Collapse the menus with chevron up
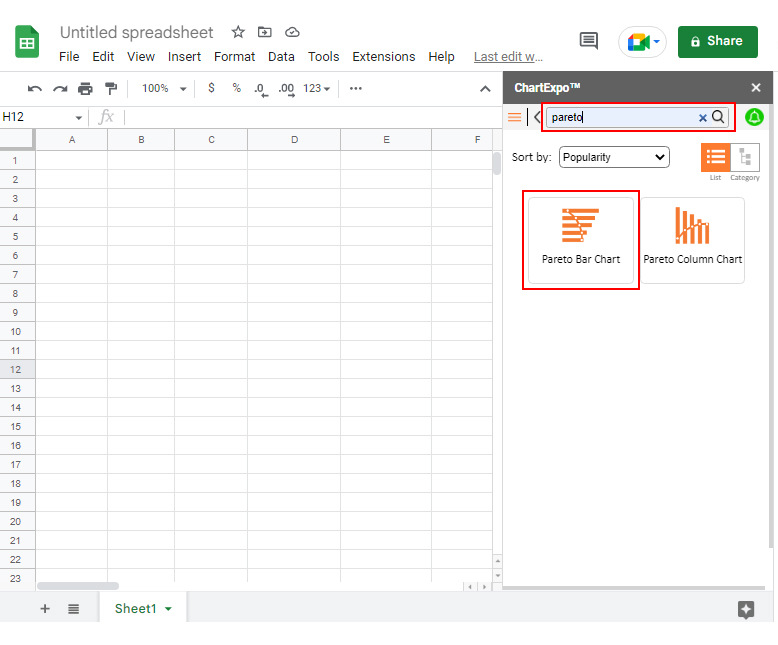Viewport: 778px width, 645px height. (485, 89)
